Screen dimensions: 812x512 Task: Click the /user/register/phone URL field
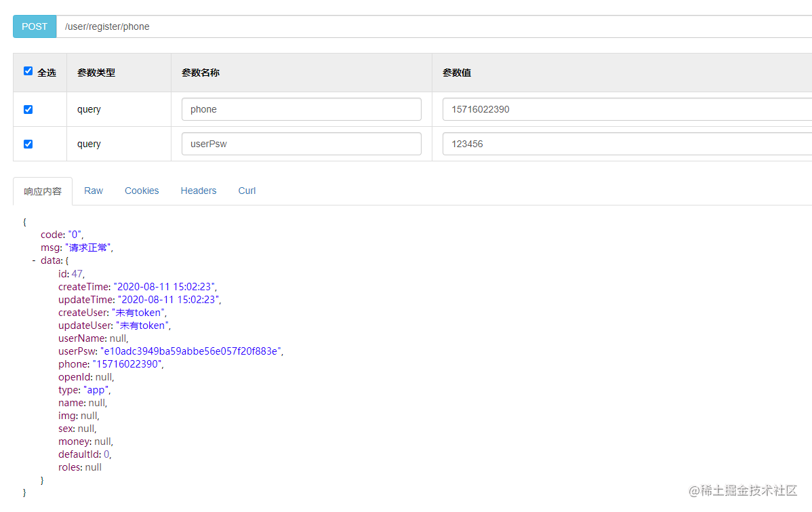[x=203, y=26]
